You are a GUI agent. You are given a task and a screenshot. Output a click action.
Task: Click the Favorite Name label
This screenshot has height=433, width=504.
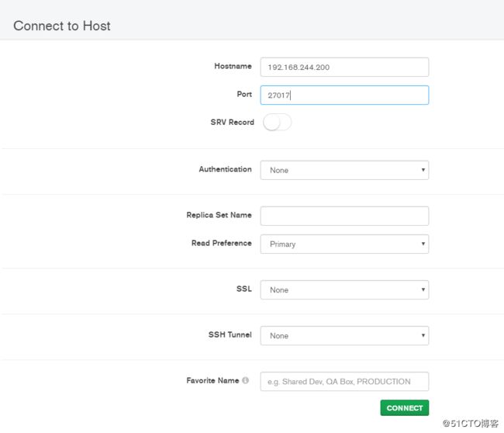pos(212,380)
